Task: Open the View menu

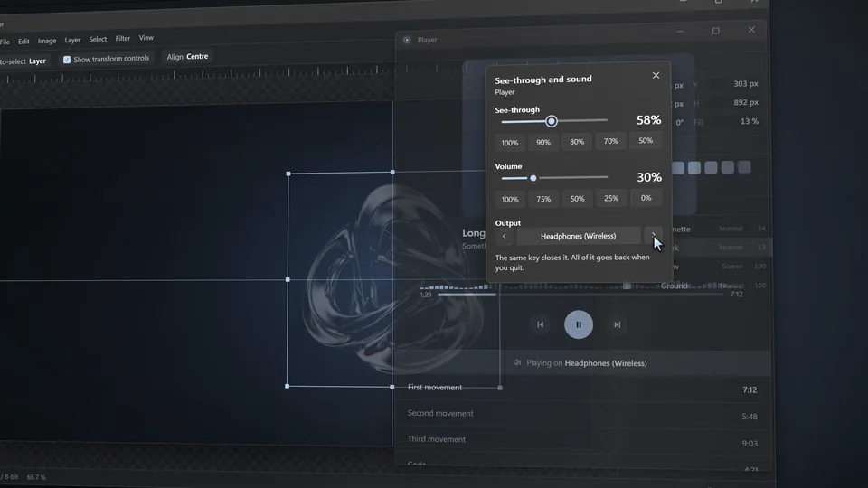Action: [x=146, y=38]
